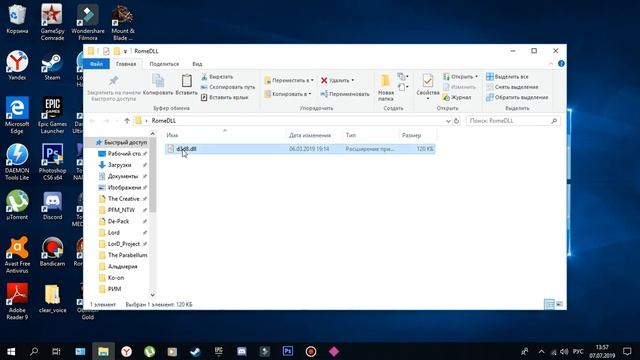Click Переименовать in the ribbon
The image size is (640, 360).
click(x=345, y=94)
